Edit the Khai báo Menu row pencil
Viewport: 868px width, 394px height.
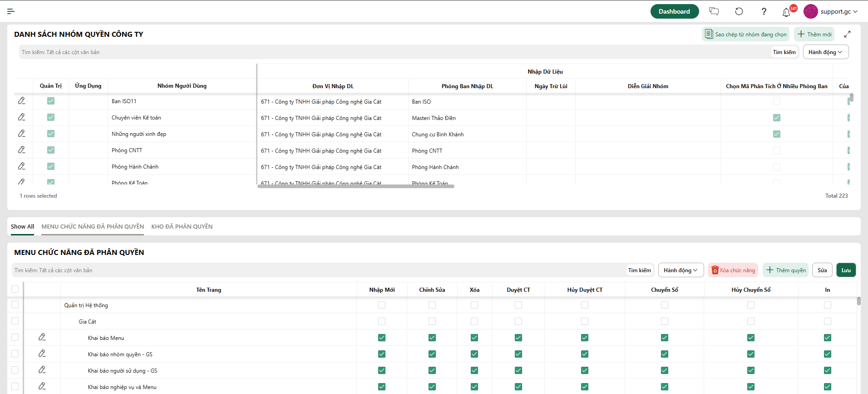(x=42, y=337)
